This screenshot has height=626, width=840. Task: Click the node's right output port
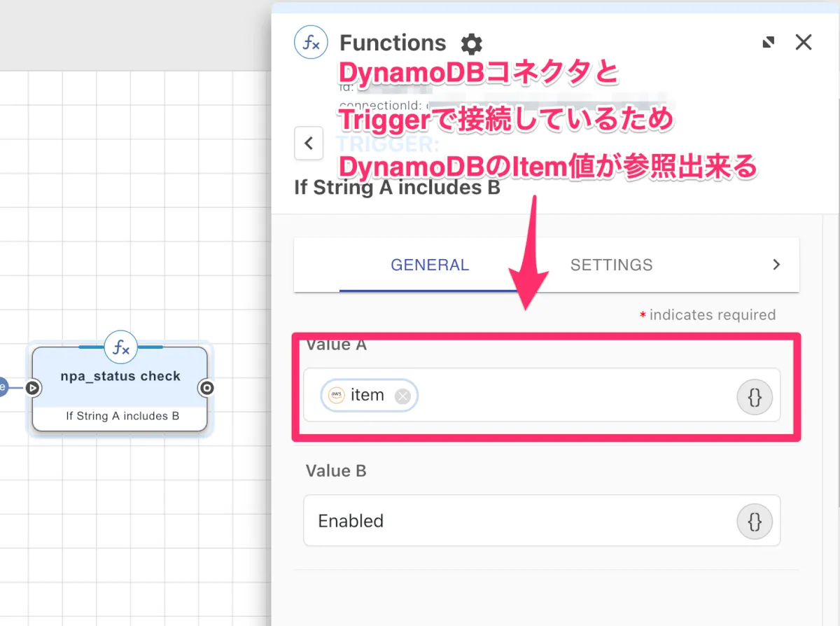[206, 388]
